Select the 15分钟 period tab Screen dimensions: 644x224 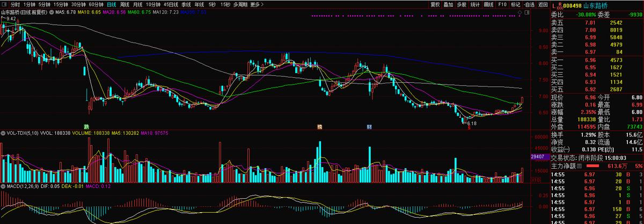(61, 4)
